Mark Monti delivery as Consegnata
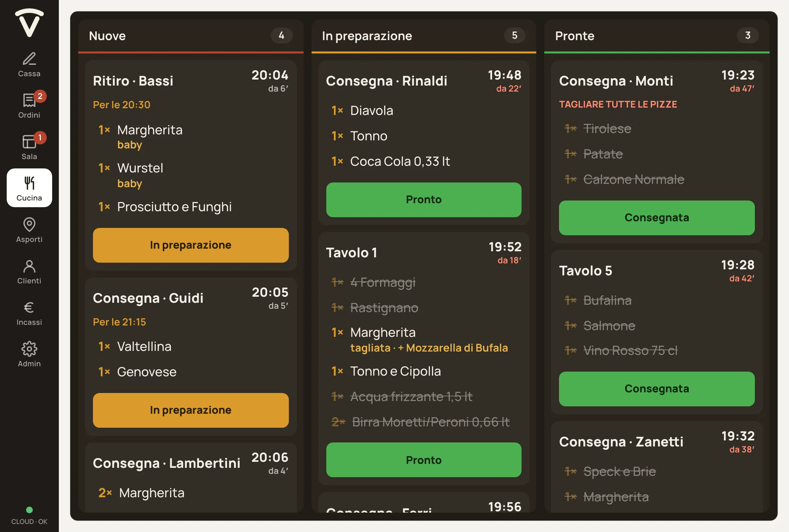This screenshot has width=789, height=532. (657, 218)
